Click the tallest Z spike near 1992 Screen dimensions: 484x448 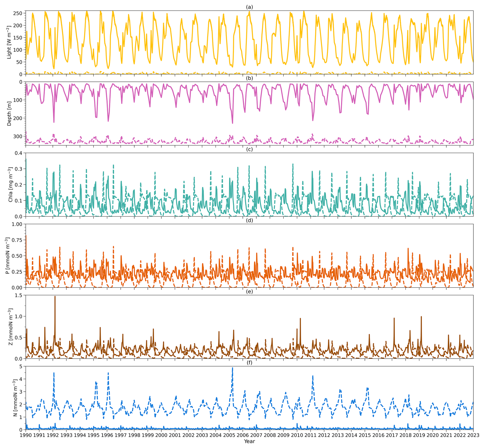click(x=55, y=297)
